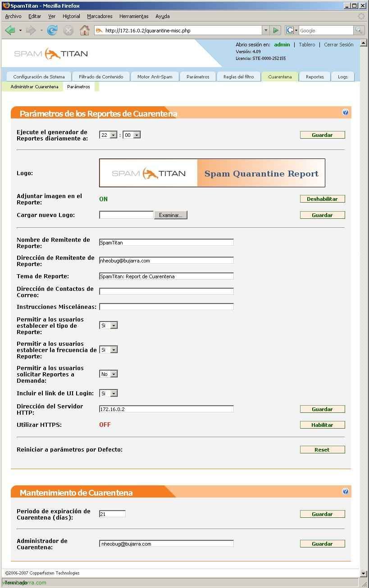Open the report hour dropdown showing 22
The width and height of the screenshot is (369, 588).
click(108, 135)
